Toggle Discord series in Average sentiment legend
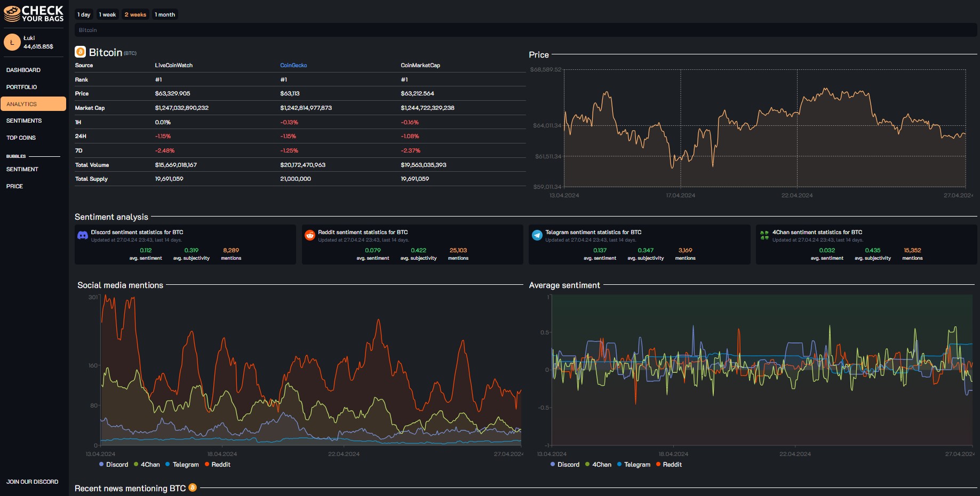Viewport: 980px width, 496px height. [x=565, y=465]
